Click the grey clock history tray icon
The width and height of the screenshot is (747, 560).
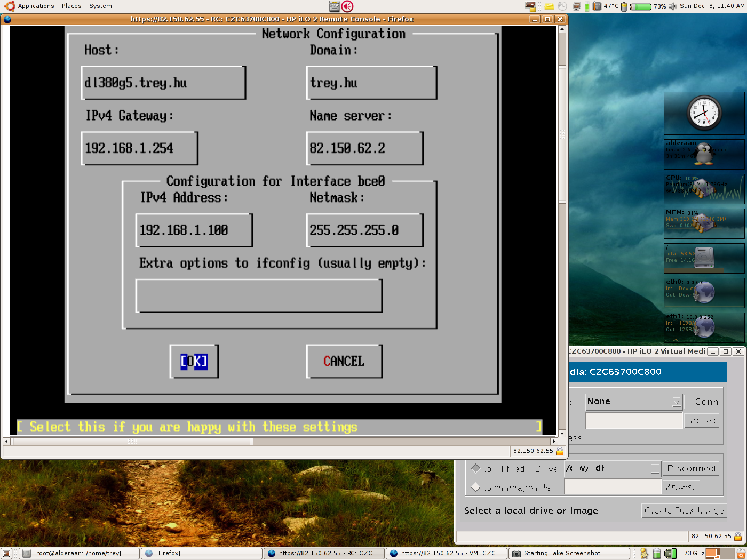tap(562, 6)
